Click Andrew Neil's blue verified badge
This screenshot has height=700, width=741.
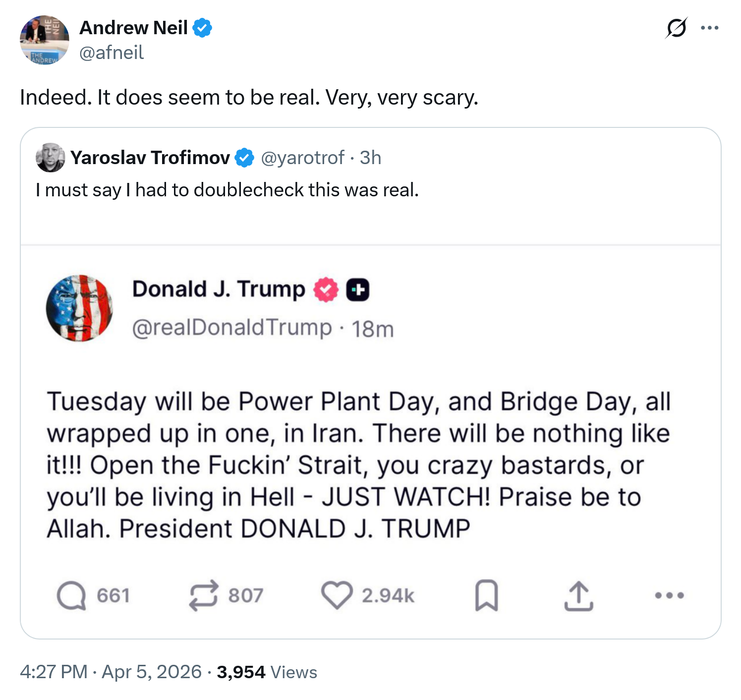pyautogui.click(x=202, y=28)
